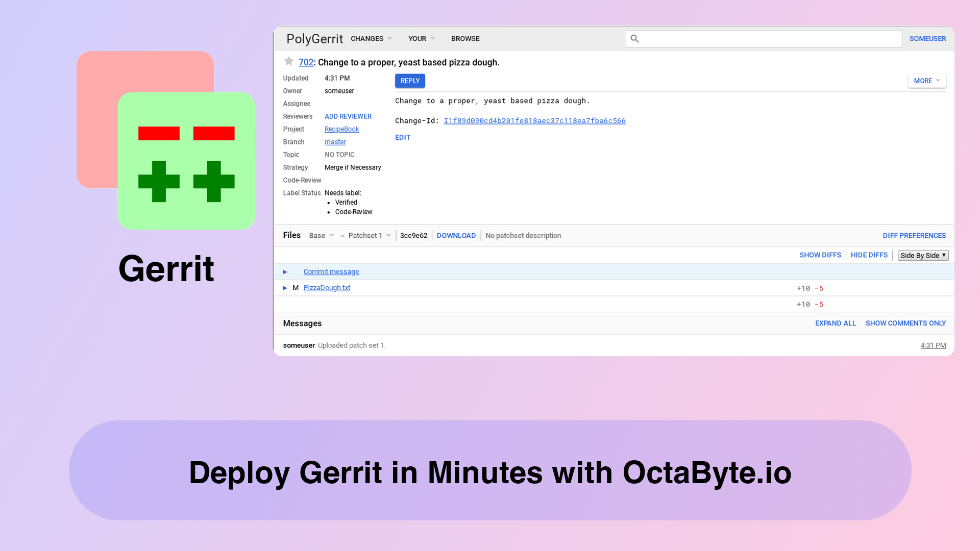
Task: Click EXPAND ALL messages button
Action: [835, 323]
